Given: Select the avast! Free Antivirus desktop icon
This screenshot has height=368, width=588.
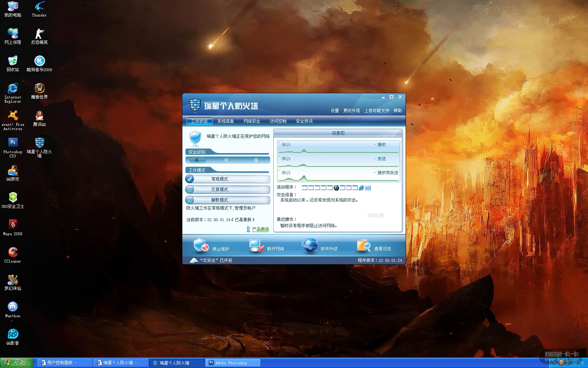Looking at the screenshot, I should [x=13, y=121].
